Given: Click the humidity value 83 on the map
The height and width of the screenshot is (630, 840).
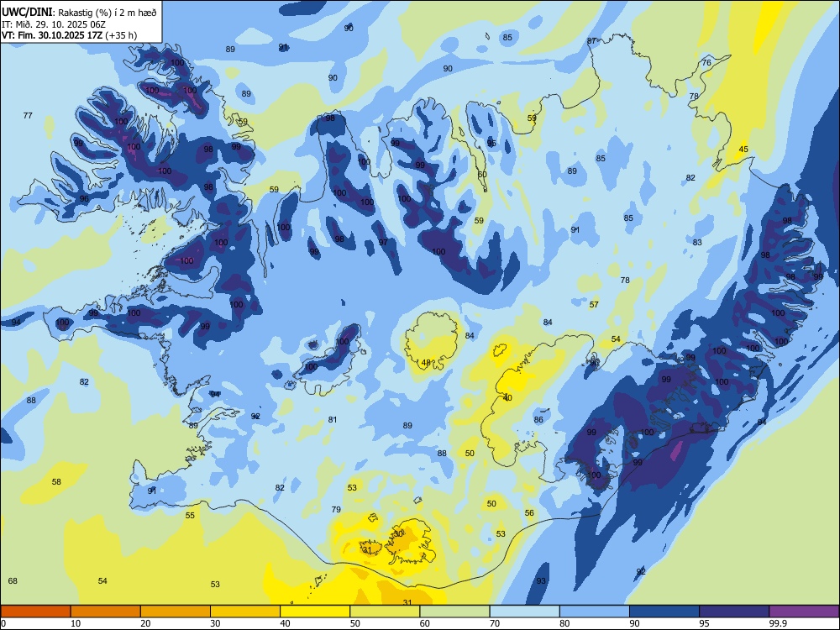Looking at the screenshot, I should [x=697, y=242].
